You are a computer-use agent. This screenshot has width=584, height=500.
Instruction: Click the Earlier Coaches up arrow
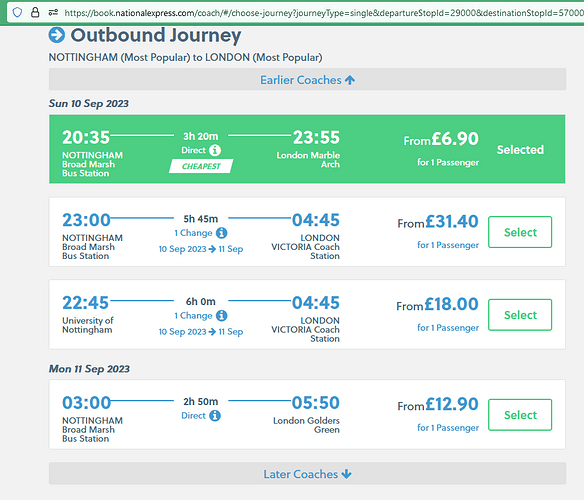coord(350,80)
